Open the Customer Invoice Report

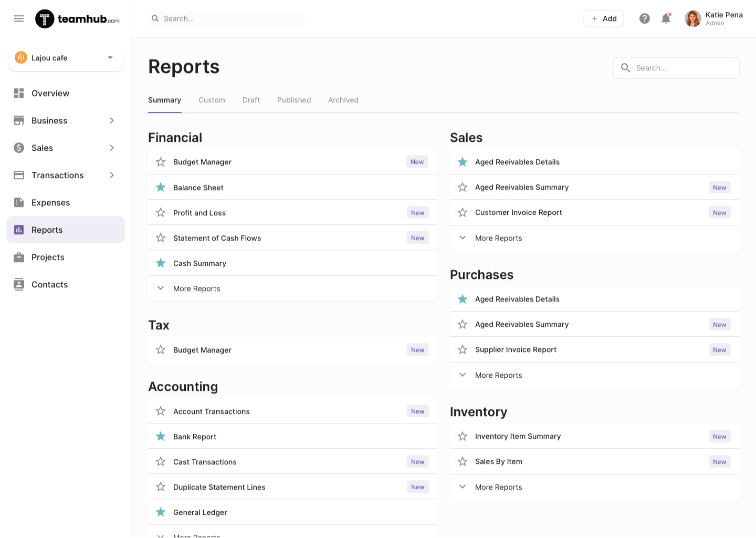(x=594, y=213)
